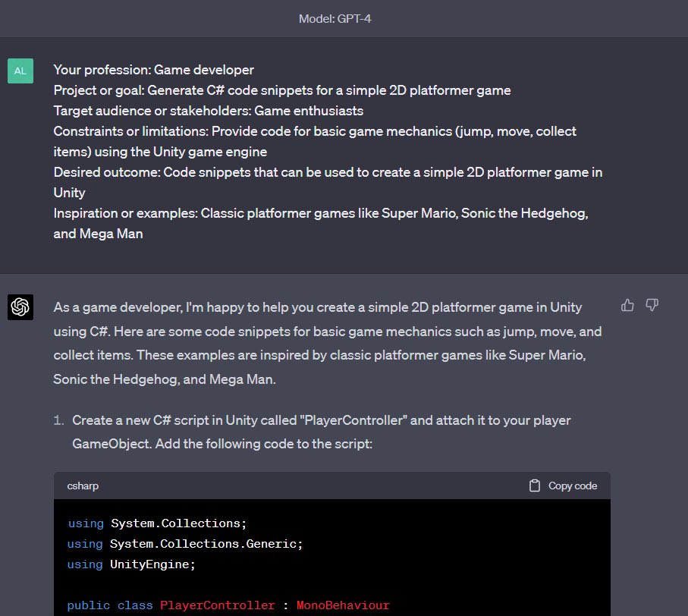Viewport: 688px width, 616px height.
Task: Click the reply sentence starting 'As a game developer'
Action: click(x=318, y=307)
